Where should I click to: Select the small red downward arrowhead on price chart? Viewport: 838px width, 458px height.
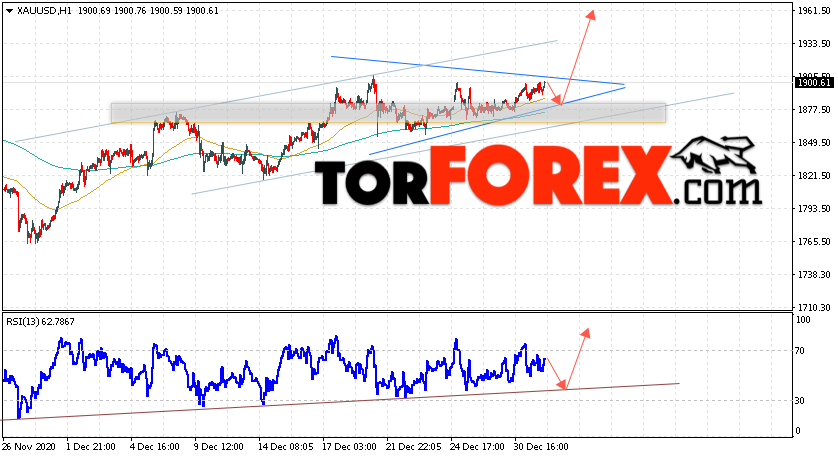tap(558, 100)
